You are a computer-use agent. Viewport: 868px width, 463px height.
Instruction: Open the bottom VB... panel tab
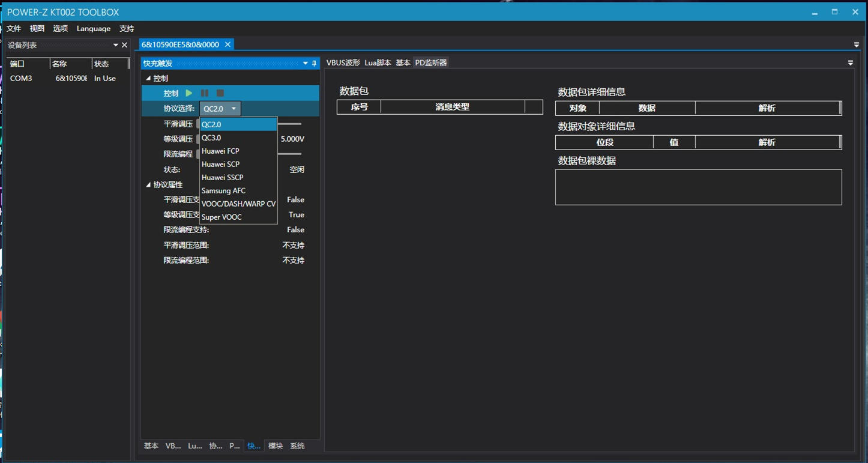[x=173, y=446]
